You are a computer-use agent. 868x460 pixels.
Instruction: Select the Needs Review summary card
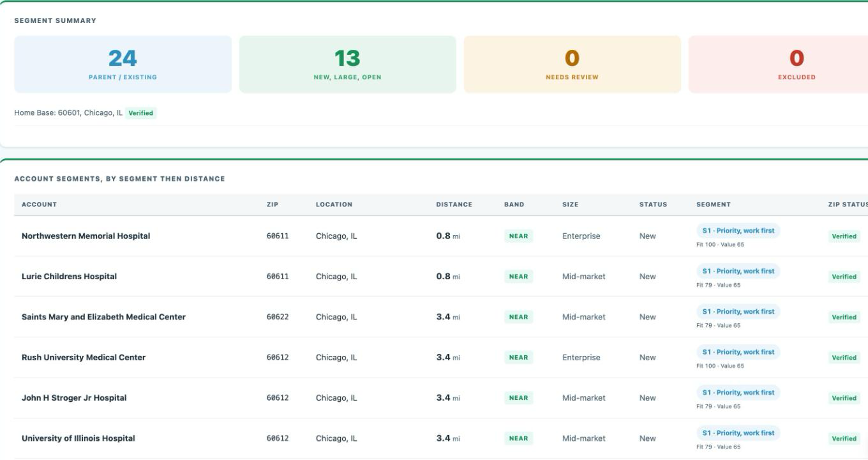click(572, 65)
